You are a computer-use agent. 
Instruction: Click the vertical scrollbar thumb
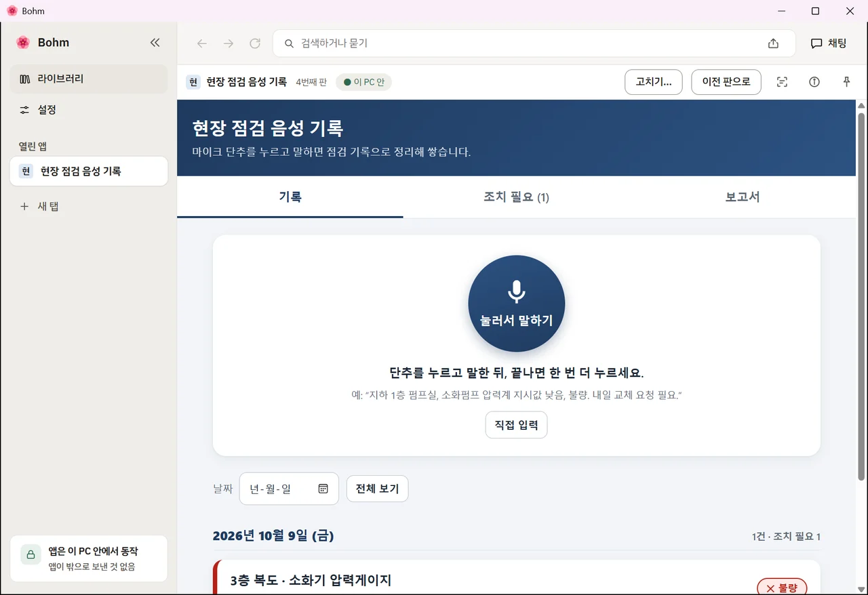pos(862,296)
